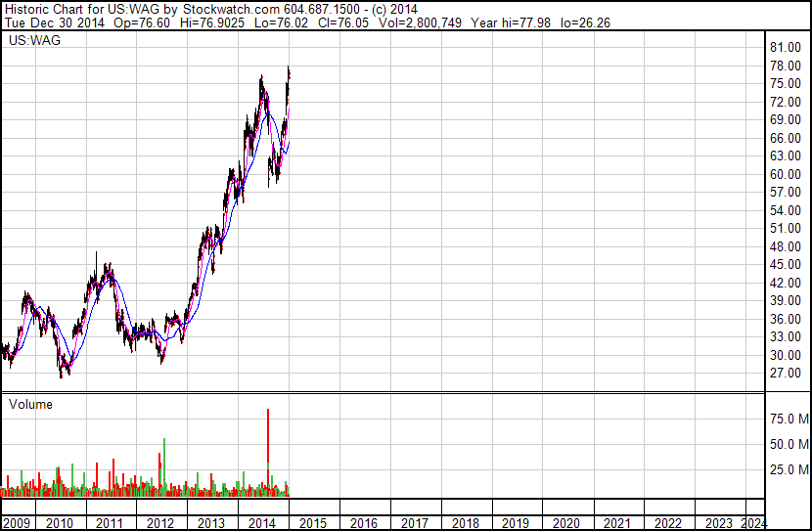812x531 pixels.
Task: Click the 81.00 price axis label
Action: (x=786, y=47)
